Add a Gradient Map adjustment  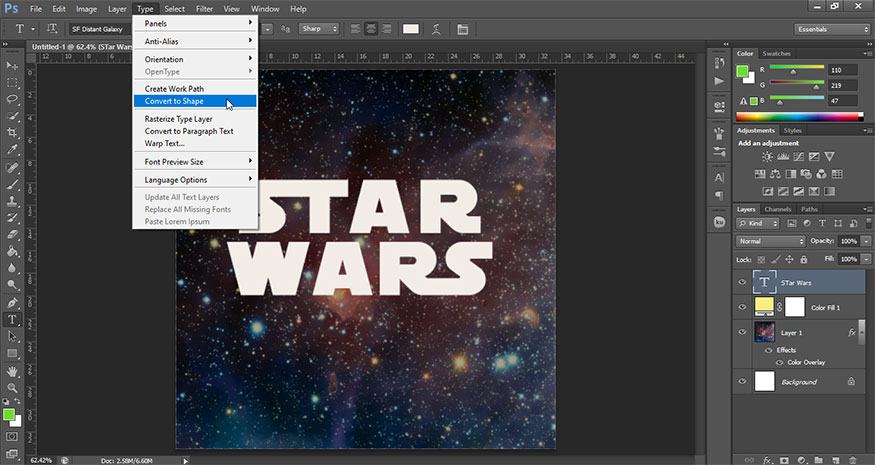pos(829,191)
